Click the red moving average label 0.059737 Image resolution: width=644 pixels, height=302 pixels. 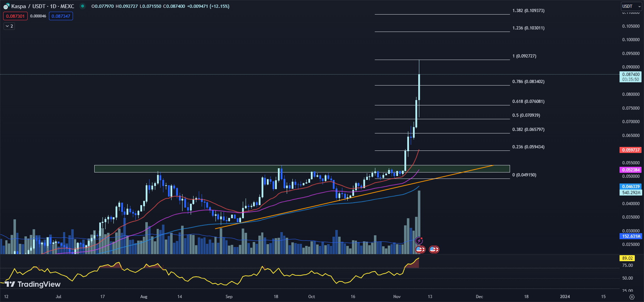coord(631,150)
